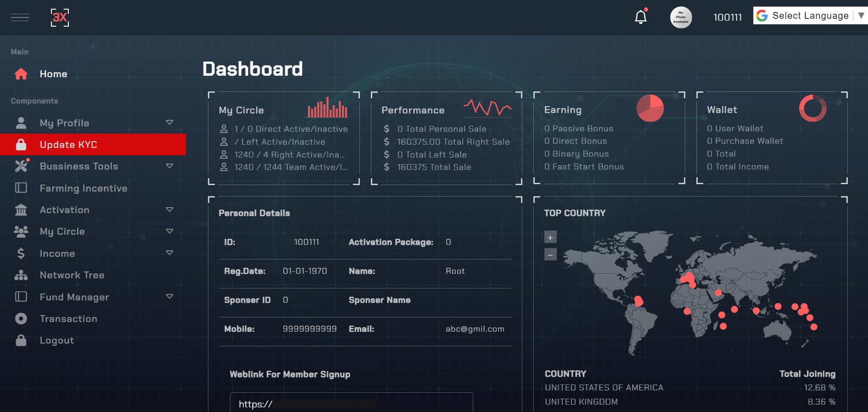868x412 pixels.
Task: Click the member signup weblink field
Action: coord(351,403)
